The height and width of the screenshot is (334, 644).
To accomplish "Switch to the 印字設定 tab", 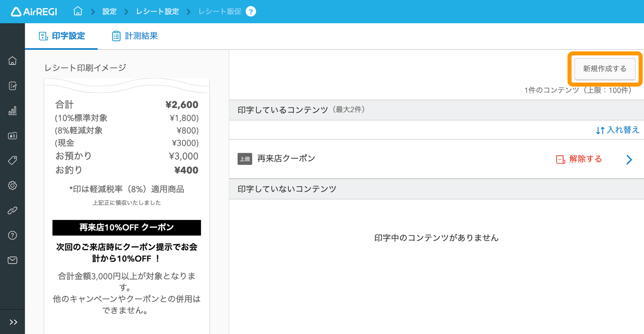I will click(x=61, y=36).
